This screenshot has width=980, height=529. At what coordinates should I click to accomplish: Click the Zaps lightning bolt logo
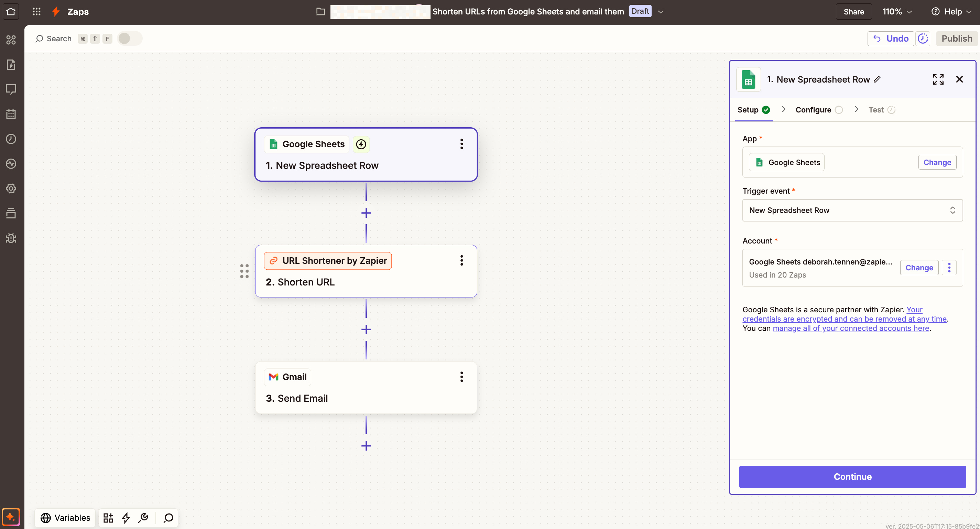[x=56, y=11]
